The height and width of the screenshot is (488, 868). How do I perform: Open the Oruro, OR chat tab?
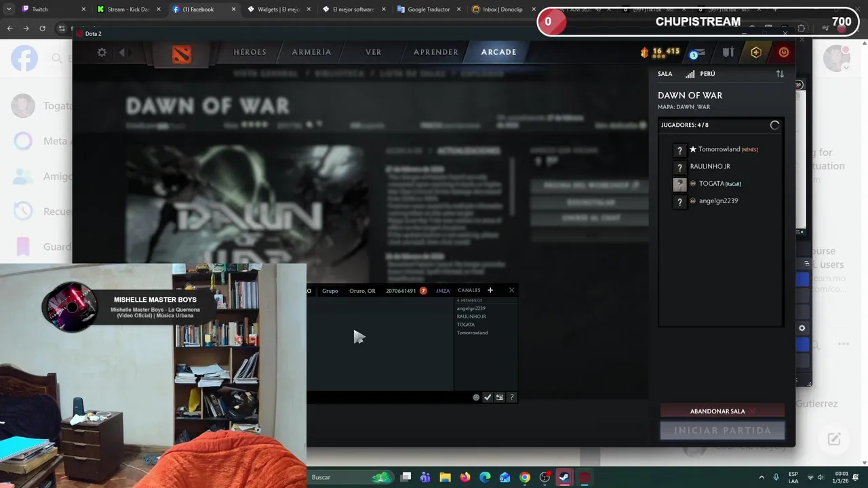(362, 291)
